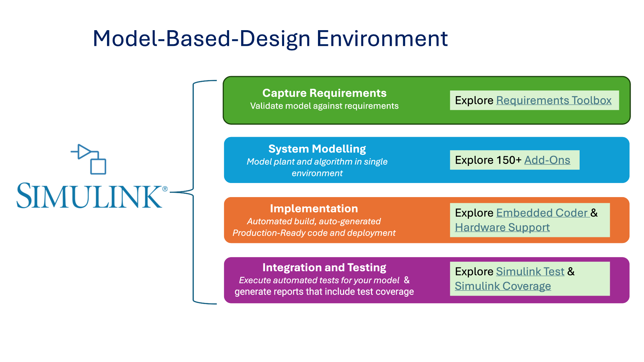This screenshot has height=362, width=644.
Task: Follow the Embedded Coder link
Action: tap(542, 213)
